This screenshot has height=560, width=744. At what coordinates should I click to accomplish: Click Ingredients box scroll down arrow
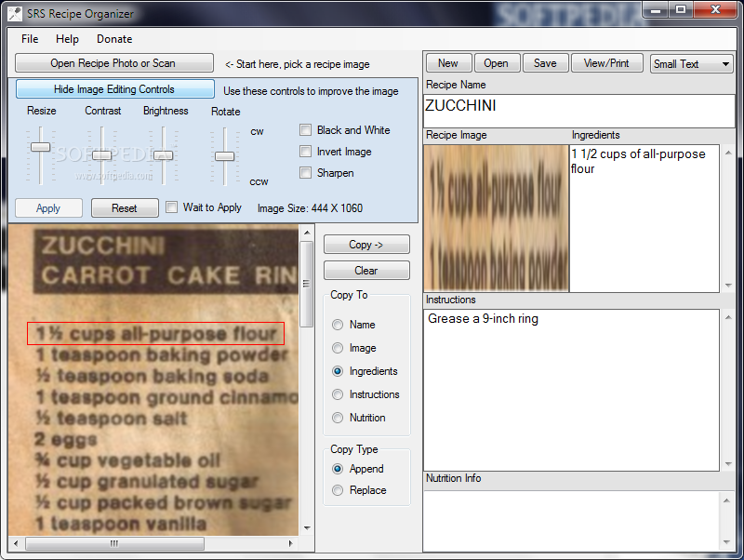coord(728,286)
